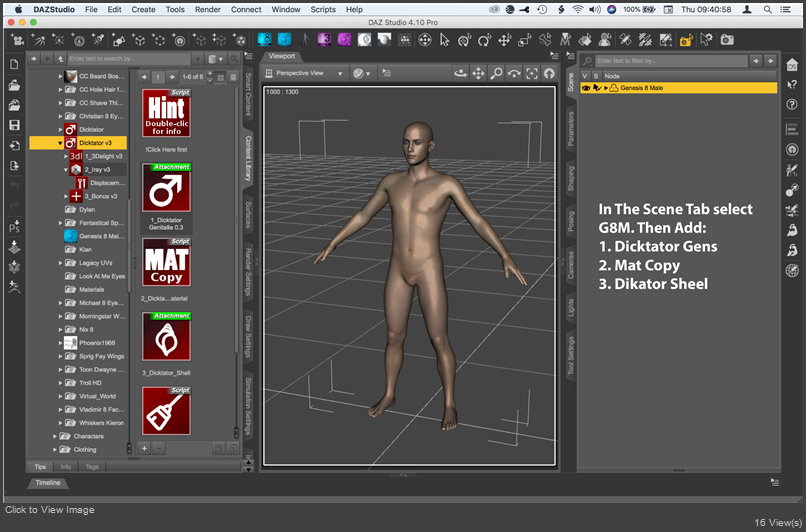Add the Genesis 8 Male toolbar figure
Image resolution: width=806 pixels, height=532 pixels.
[x=284, y=39]
